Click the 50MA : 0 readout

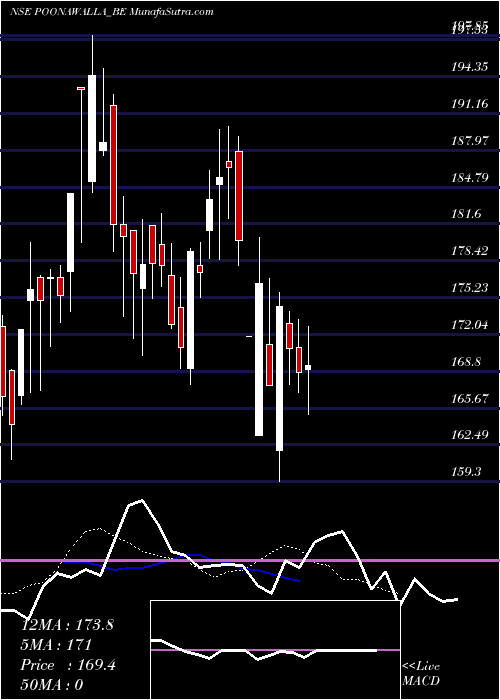[52, 685]
